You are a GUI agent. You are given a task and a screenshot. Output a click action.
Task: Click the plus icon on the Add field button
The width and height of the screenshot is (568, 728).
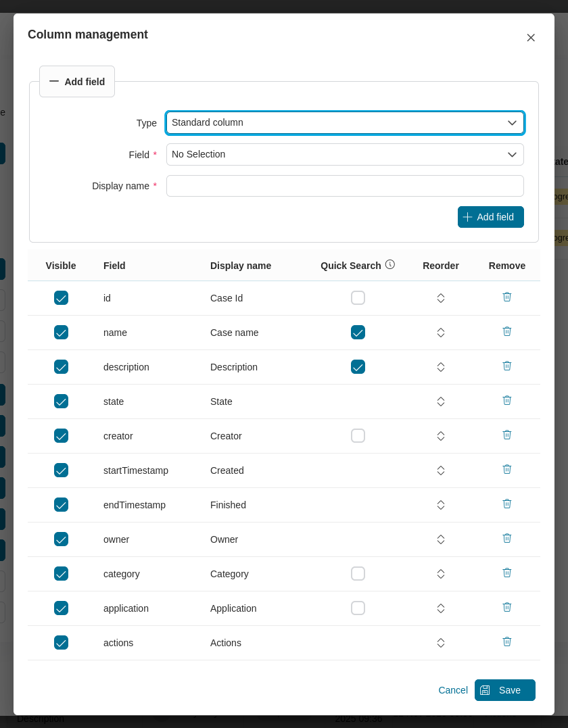tap(467, 217)
